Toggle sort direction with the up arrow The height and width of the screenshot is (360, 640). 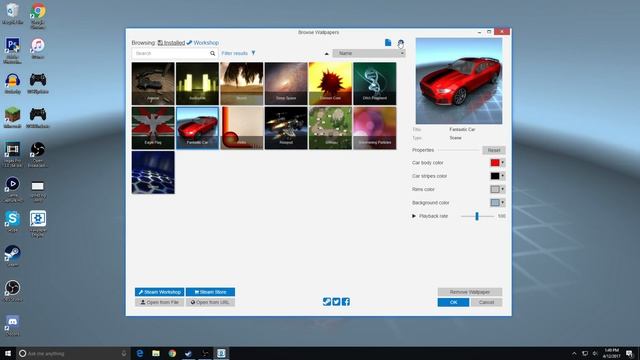[327, 53]
